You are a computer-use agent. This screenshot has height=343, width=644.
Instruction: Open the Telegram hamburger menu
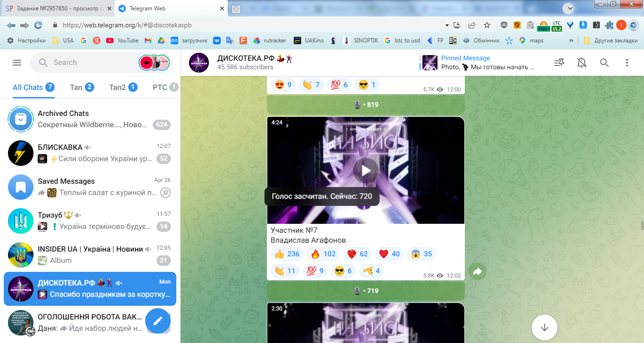pyautogui.click(x=17, y=63)
